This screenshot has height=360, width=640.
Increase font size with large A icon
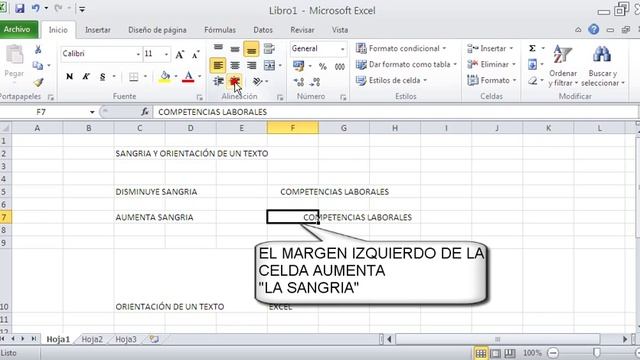coord(180,54)
